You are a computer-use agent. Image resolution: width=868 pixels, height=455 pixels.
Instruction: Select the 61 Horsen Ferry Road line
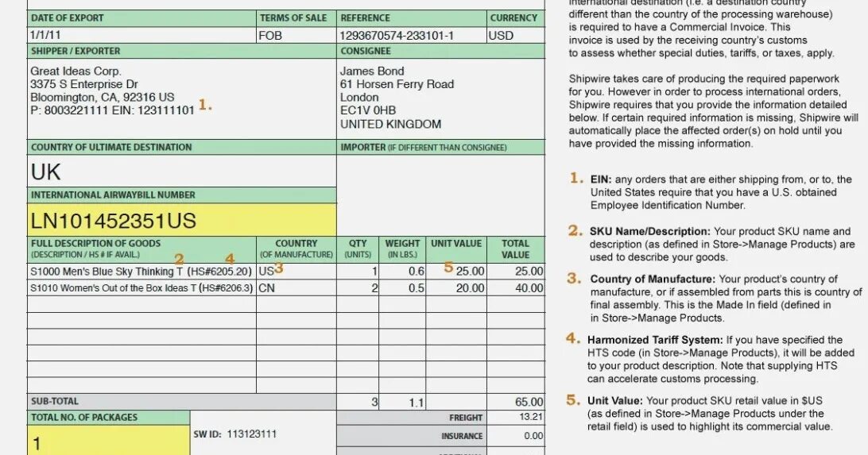point(397,84)
